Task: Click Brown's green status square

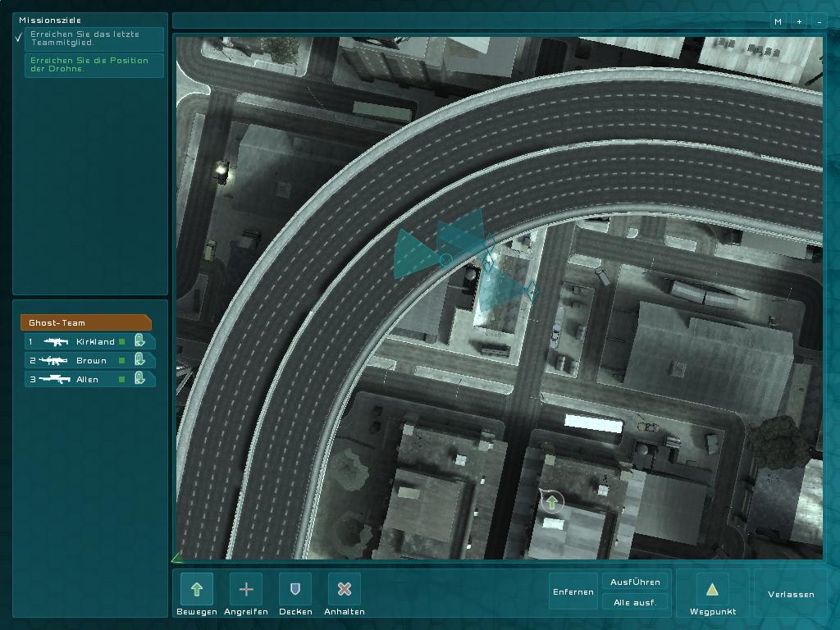Action: tap(122, 361)
